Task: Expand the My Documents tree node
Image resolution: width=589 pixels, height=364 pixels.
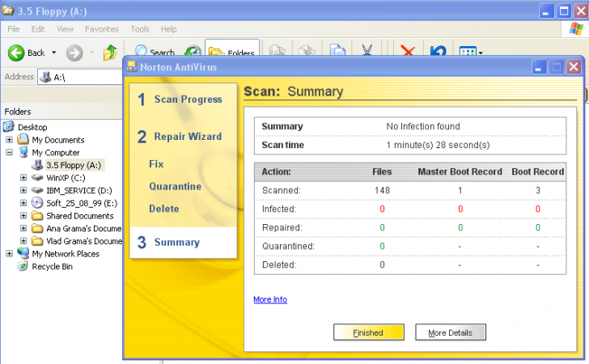Action: (x=10, y=140)
